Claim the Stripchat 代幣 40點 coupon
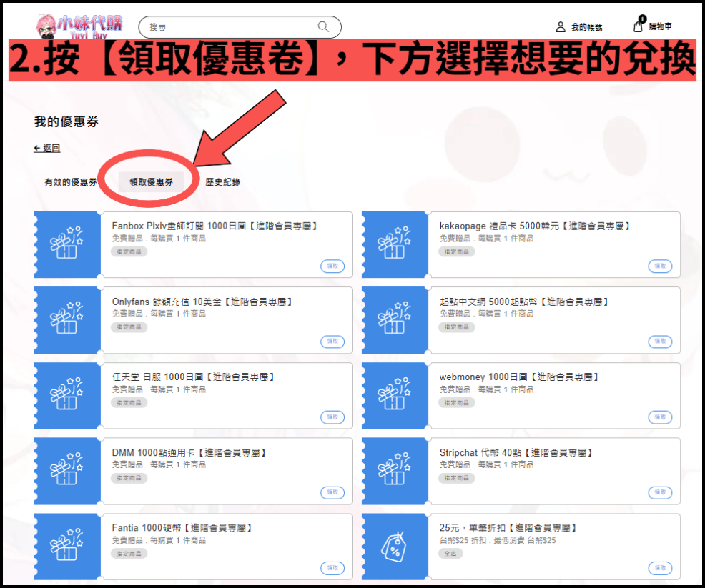Image resolution: width=705 pixels, height=588 pixels. 660,493
